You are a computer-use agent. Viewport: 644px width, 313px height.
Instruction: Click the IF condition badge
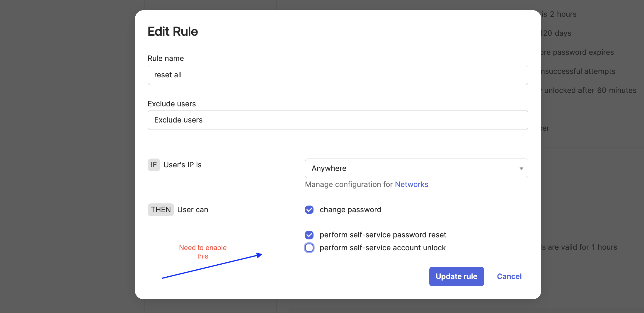click(x=154, y=165)
